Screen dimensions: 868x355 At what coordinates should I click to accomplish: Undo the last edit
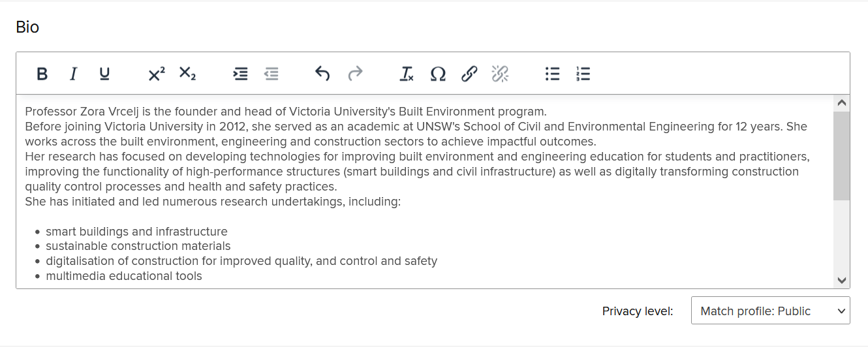[322, 74]
